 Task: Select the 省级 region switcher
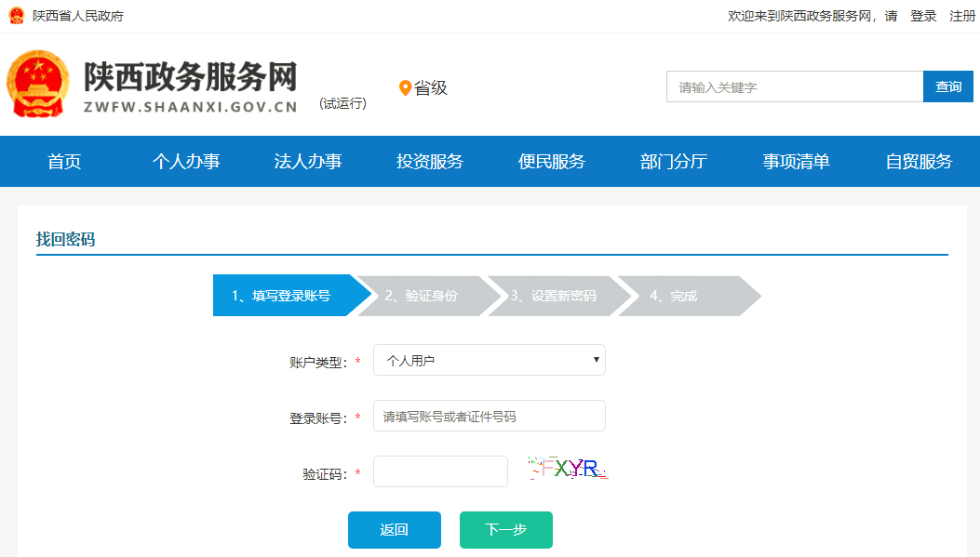point(431,88)
